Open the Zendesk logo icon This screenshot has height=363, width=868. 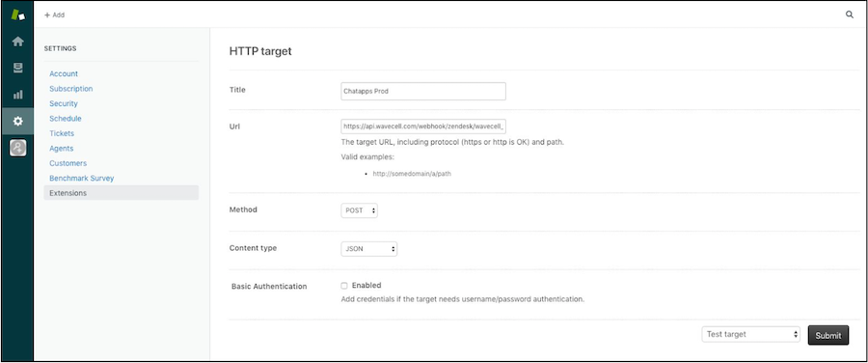pyautogui.click(x=17, y=14)
